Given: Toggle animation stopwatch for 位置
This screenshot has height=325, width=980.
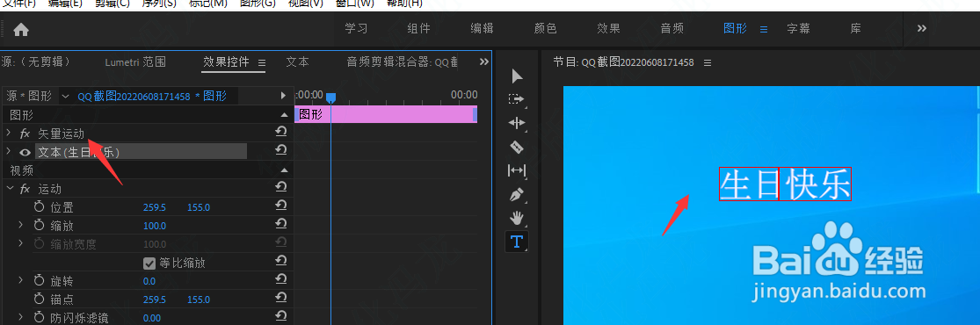Looking at the screenshot, I should click(40, 207).
